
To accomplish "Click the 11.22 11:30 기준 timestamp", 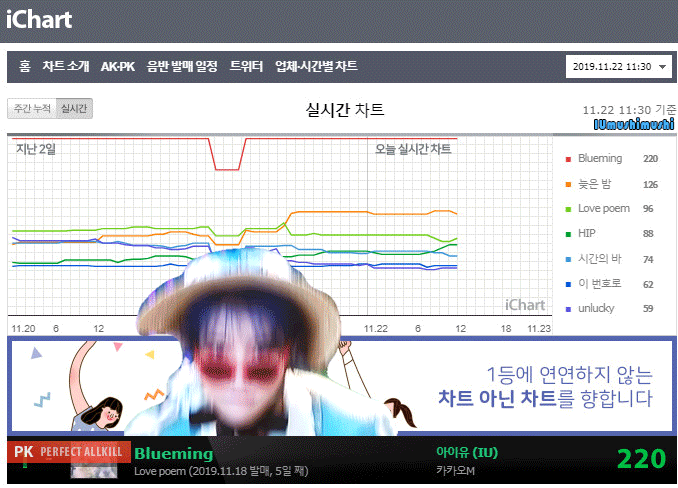I will (x=629, y=110).
